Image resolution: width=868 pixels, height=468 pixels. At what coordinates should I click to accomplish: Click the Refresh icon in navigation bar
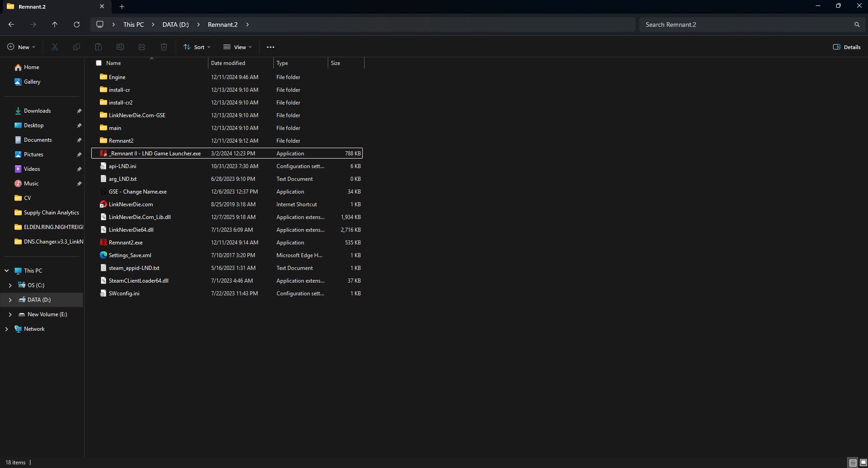pos(77,25)
